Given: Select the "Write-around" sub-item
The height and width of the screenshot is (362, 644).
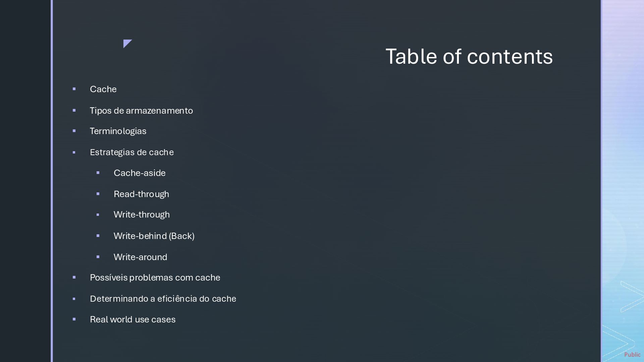Looking at the screenshot, I should pyautogui.click(x=140, y=257).
